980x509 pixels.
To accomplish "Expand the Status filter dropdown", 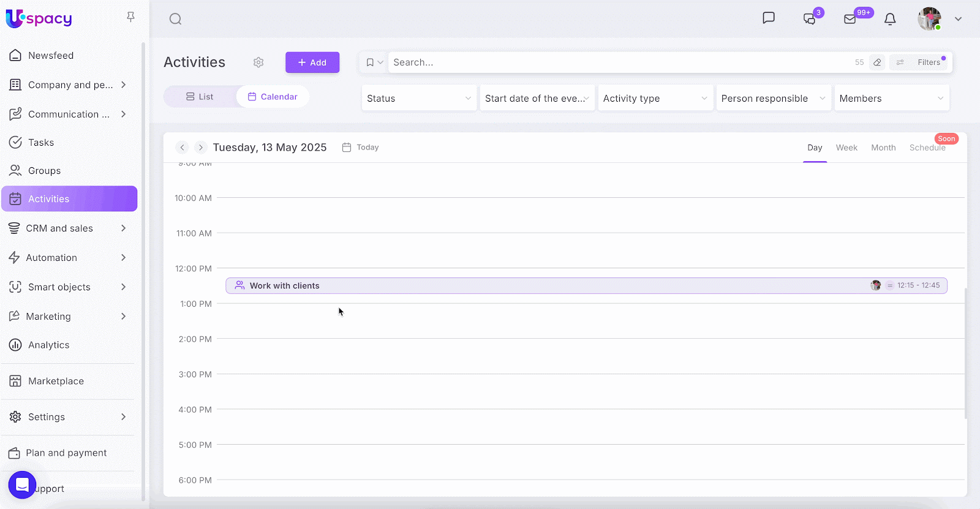I will tap(419, 99).
